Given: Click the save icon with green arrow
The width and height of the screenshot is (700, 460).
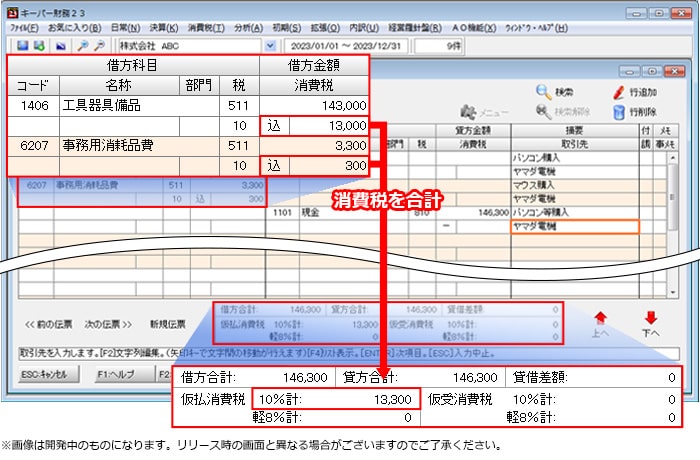Looking at the screenshot, I should (x=39, y=46).
